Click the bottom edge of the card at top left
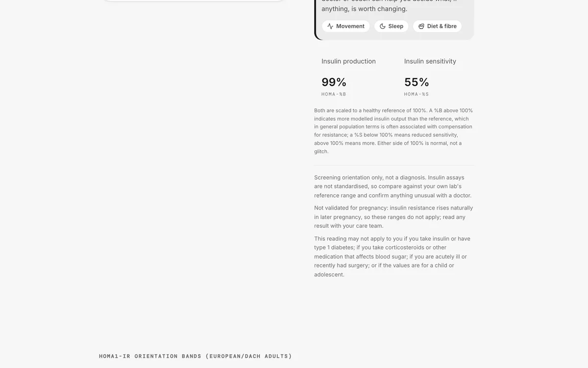 194,0
